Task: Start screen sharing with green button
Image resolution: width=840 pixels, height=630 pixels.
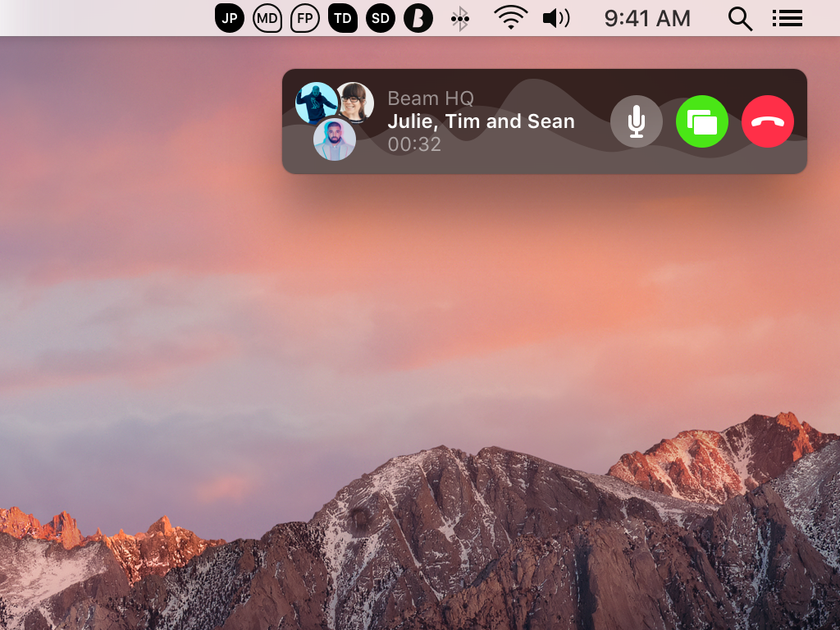Action: (702, 121)
